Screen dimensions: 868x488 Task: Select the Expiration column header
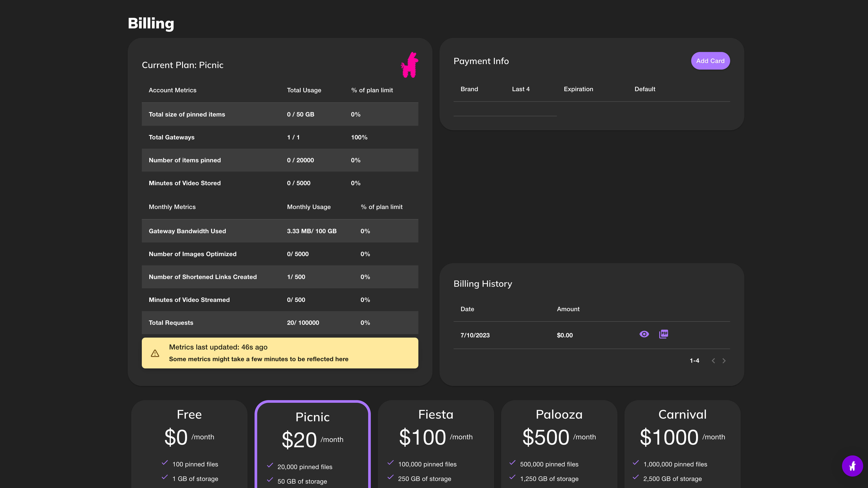578,89
